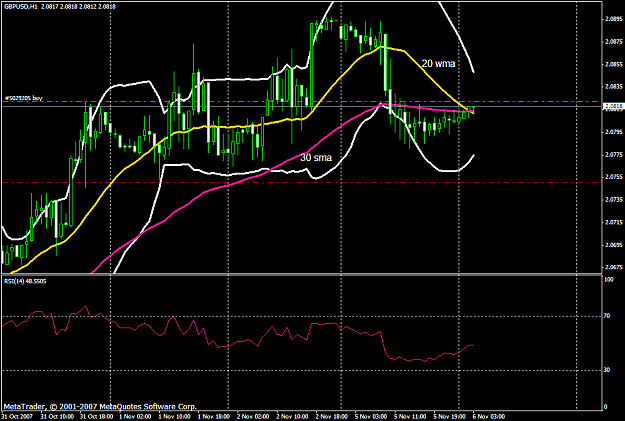This screenshot has width=625, height=421.
Task: Select the red dashed stop-loss level line
Action: click(x=301, y=183)
